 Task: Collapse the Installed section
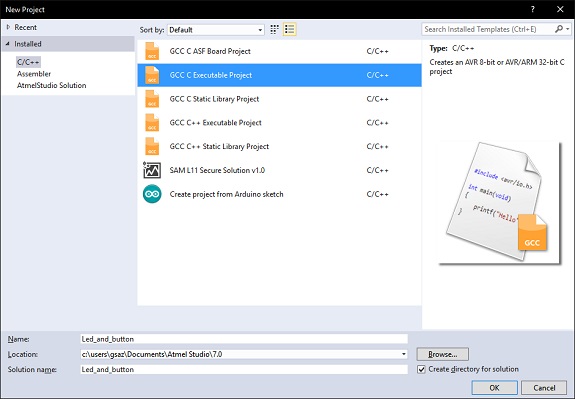(x=7, y=44)
